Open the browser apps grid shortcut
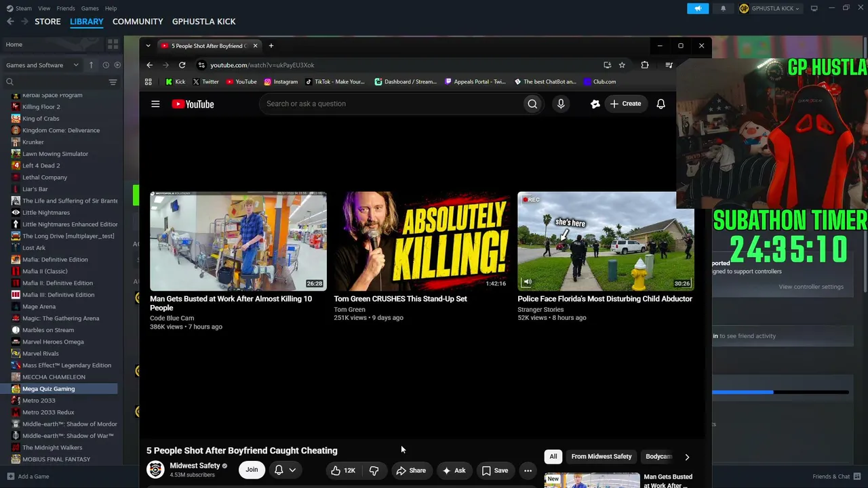Screen dimensions: 868x488 149,81
